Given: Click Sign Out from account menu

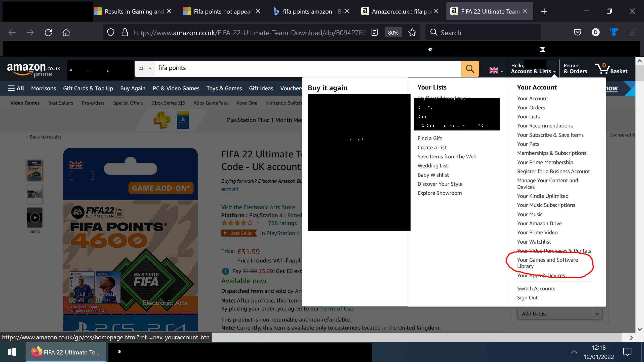Looking at the screenshot, I should point(527,297).
